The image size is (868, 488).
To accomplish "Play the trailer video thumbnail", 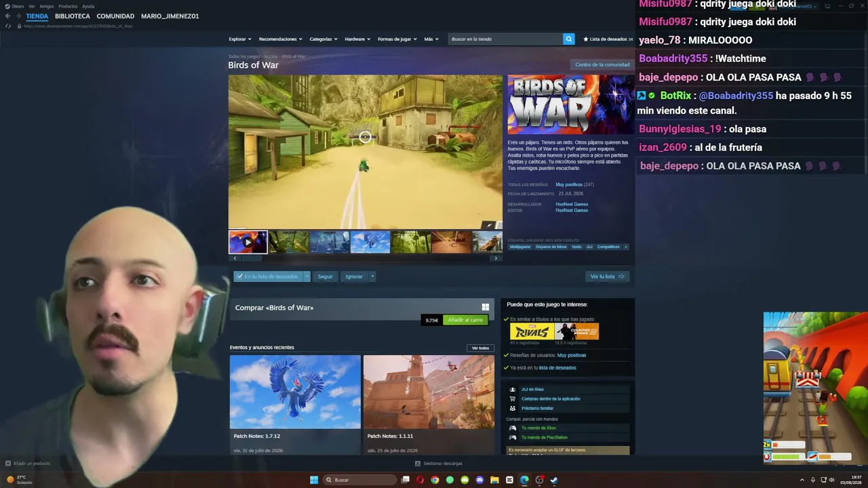I will pos(248,242).
